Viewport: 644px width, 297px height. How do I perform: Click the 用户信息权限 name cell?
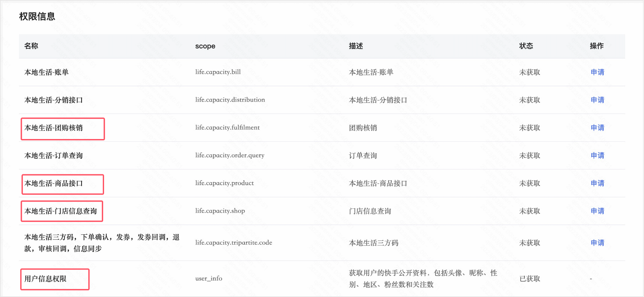pyautogui.click(x=45, y=279)
